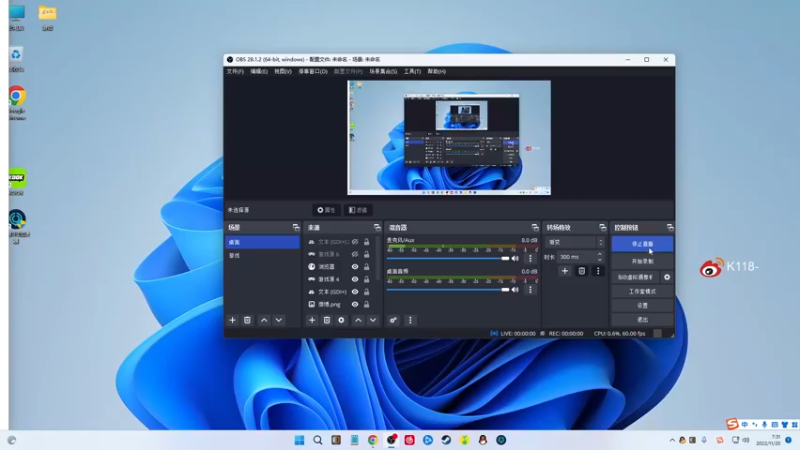The height and width of the screenshot is (450, 800).
Task: Open the 场景集合(S) menu
Action: point(383,71)
